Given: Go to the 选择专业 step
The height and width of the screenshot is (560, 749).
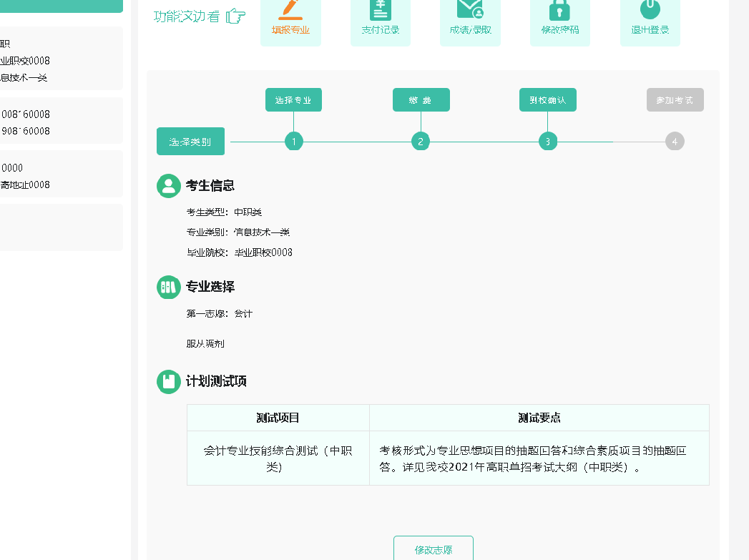Looking at the screenshot, I should (293, 100).
